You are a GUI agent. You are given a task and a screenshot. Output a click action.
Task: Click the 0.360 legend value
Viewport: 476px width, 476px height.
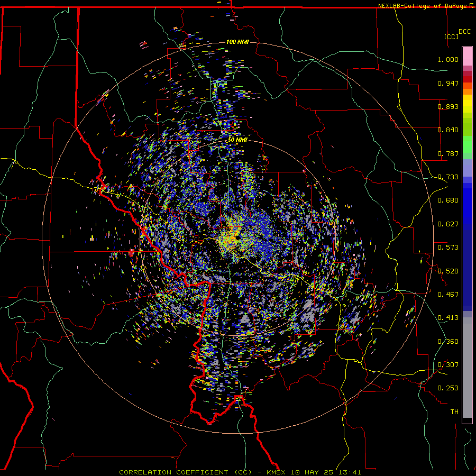pos(448,341)
